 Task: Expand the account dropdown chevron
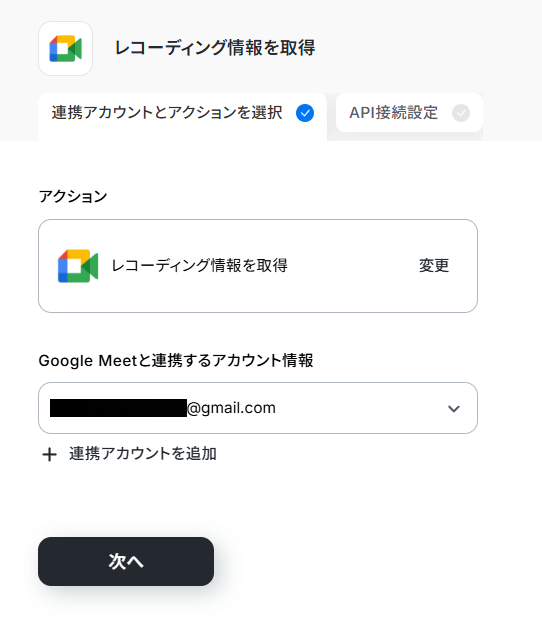coord(454,409)
